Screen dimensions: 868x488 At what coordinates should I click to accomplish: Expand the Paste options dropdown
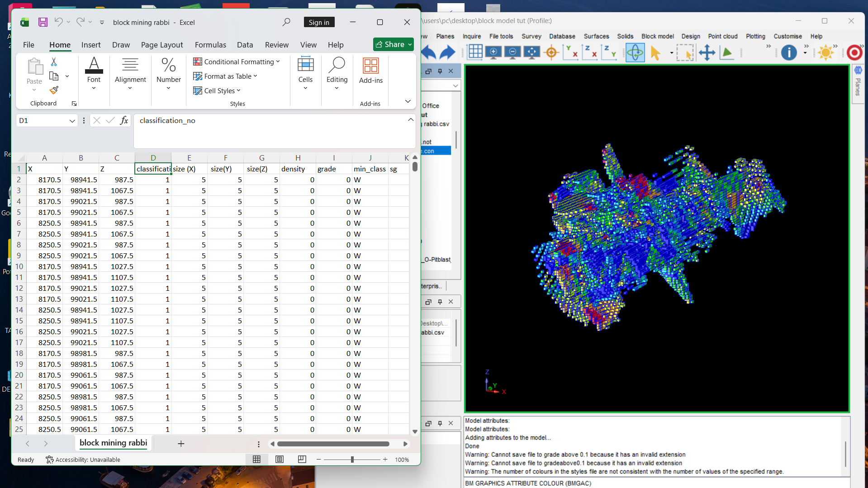coord(34,90)
